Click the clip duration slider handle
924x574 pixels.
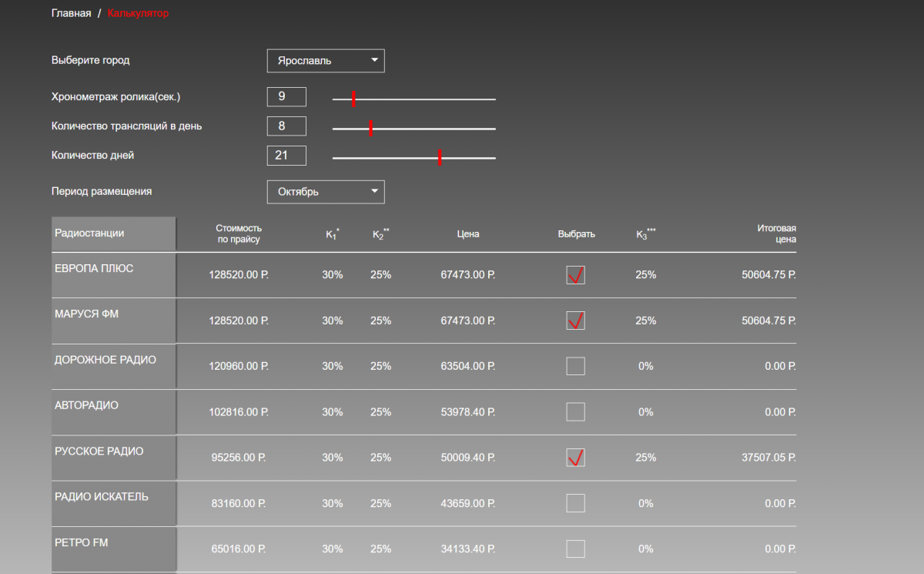click(353, 99)
